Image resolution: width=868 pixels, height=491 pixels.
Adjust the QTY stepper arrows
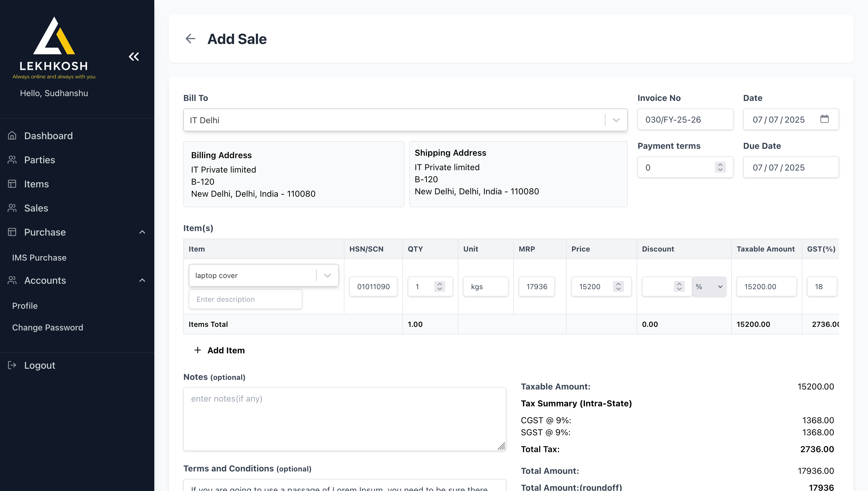(439, 286)
